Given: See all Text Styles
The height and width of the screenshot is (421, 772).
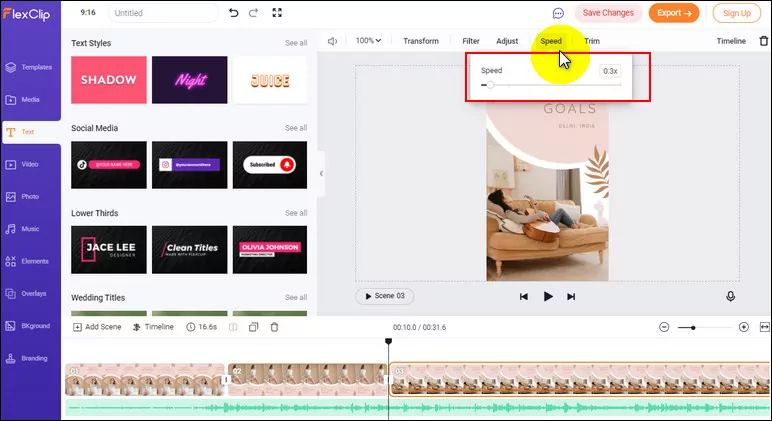Looking at the screenshot, I should click(296, 43).
